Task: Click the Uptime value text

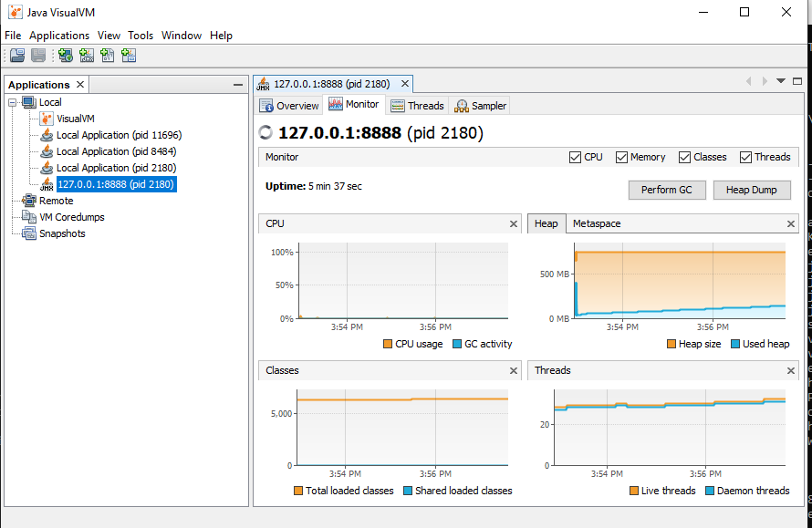Action: tap(335, 186)
